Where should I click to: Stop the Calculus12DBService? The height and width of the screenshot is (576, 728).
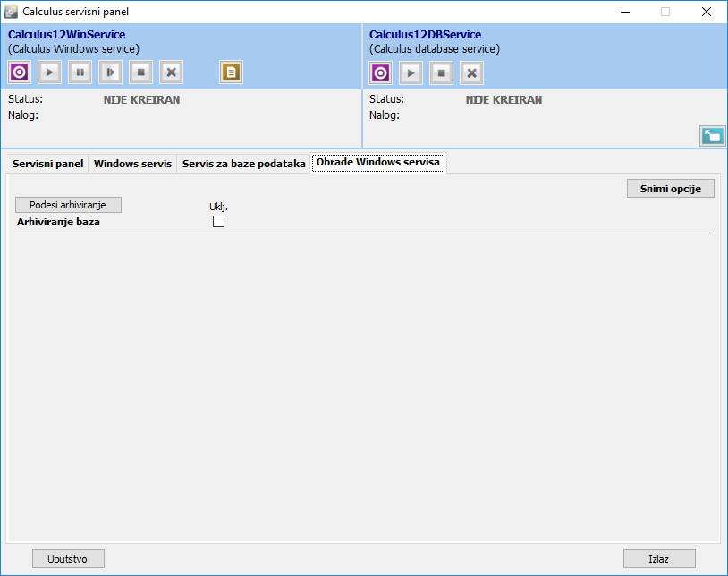(x=442, y=73)
